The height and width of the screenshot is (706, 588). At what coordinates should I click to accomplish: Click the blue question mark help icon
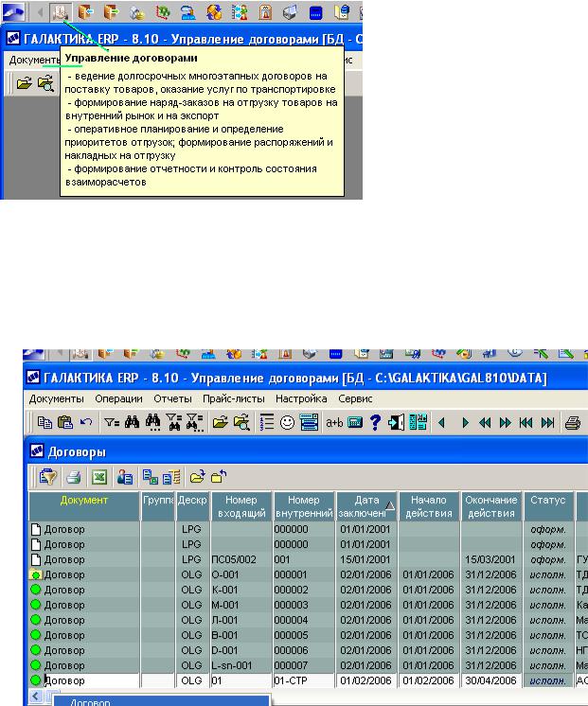coord(375,422)
